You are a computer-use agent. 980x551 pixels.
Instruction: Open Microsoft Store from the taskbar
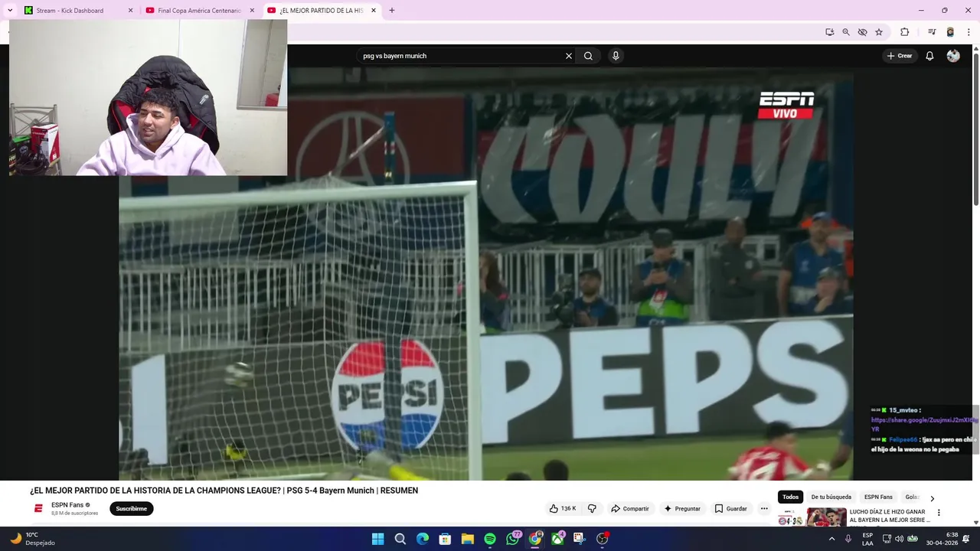tap(445, 539)
